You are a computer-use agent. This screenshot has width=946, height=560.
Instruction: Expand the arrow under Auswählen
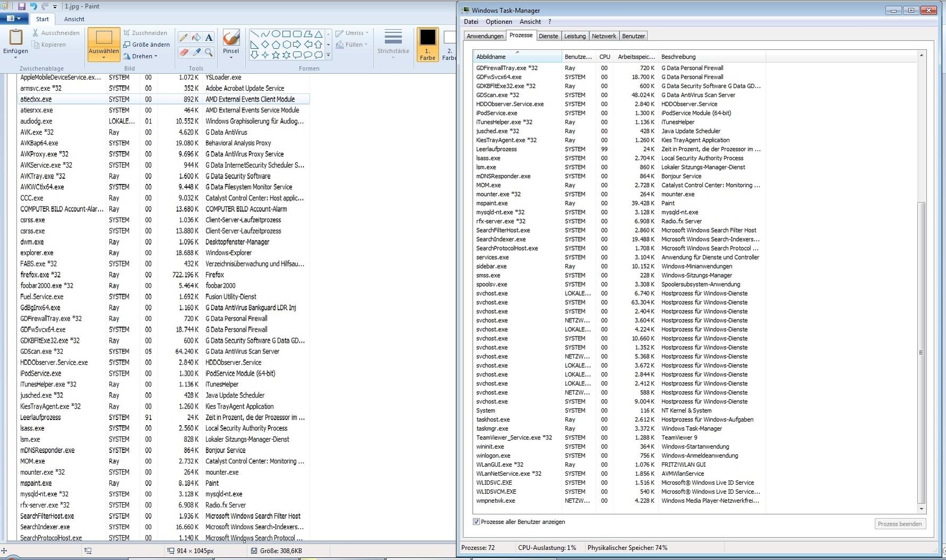pos(104,58)
